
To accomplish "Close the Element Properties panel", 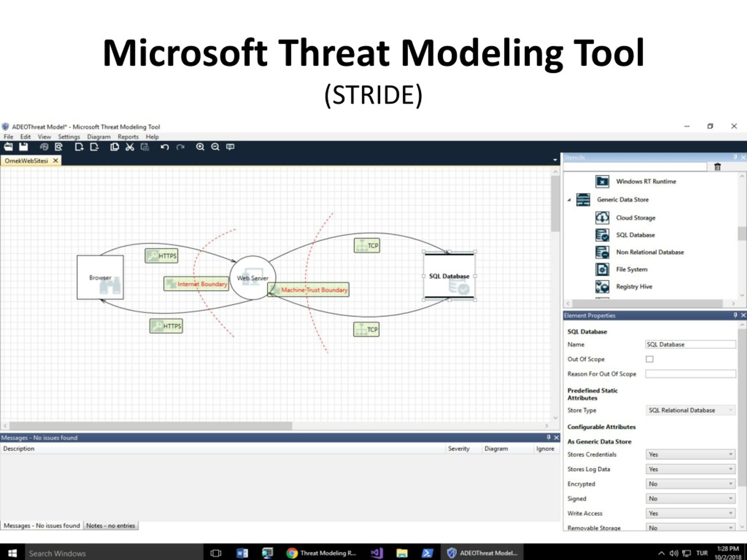I will 743,315.
